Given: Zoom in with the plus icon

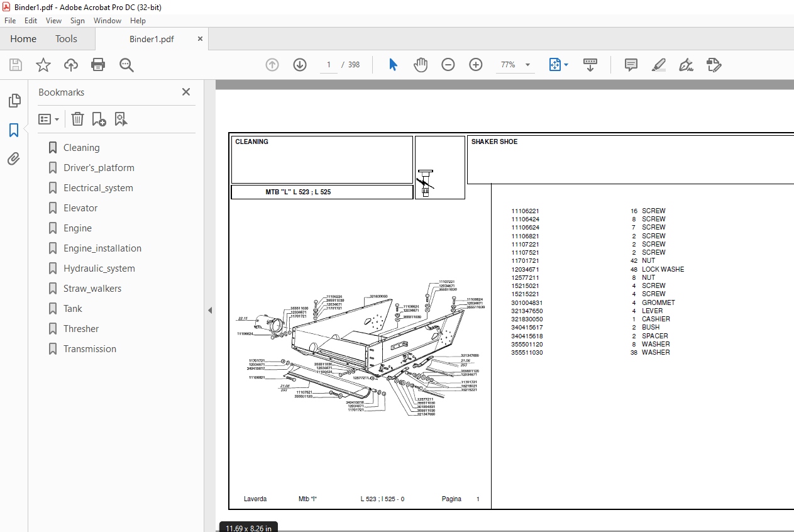Looking at the screenshot, I should coord(476,65).
